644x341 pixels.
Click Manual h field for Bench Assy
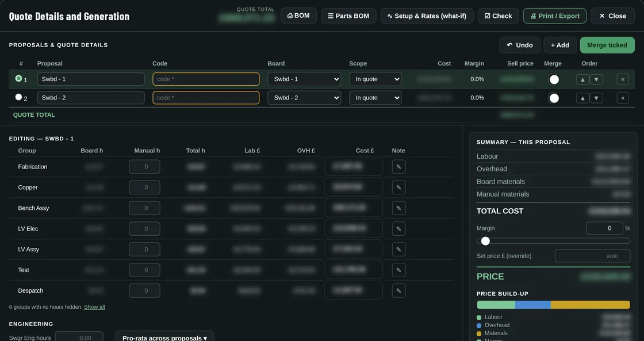[144, 208]
